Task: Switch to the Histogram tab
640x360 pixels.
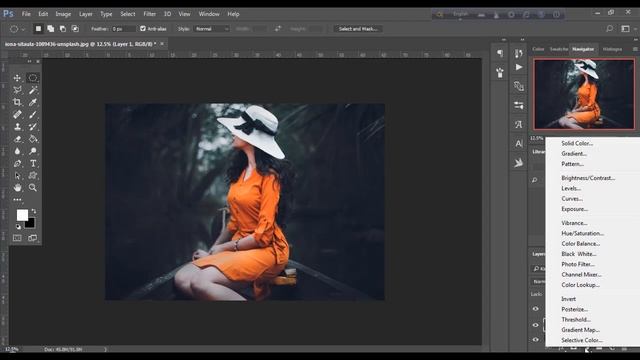Action: (x=612, y=49)
